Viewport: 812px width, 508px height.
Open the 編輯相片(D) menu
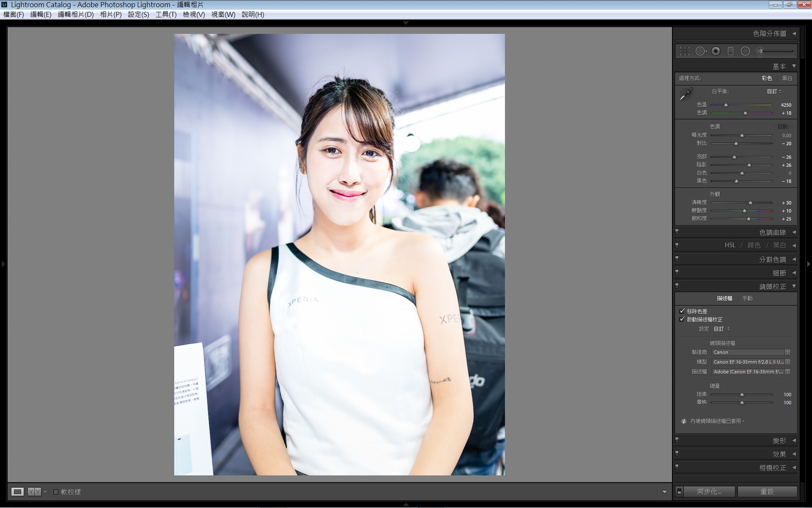pyautogui.click(x=76, y=14)
